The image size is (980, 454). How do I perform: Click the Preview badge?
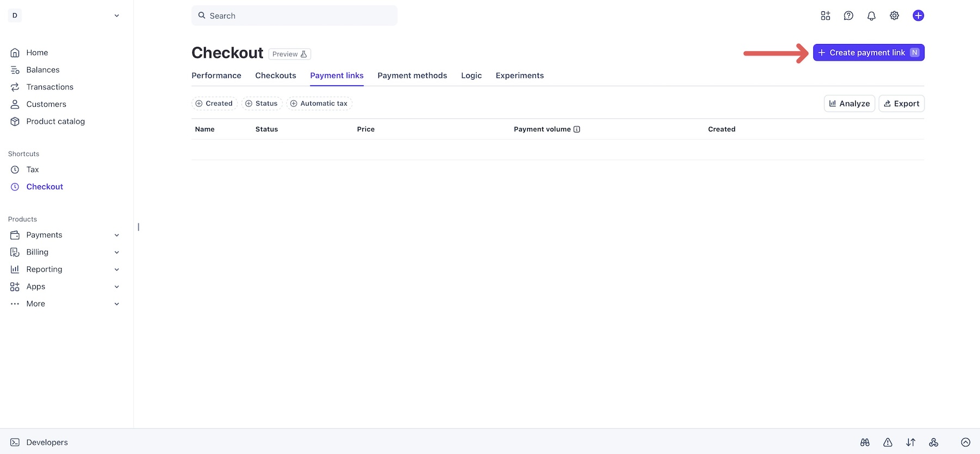pos(290,54)
